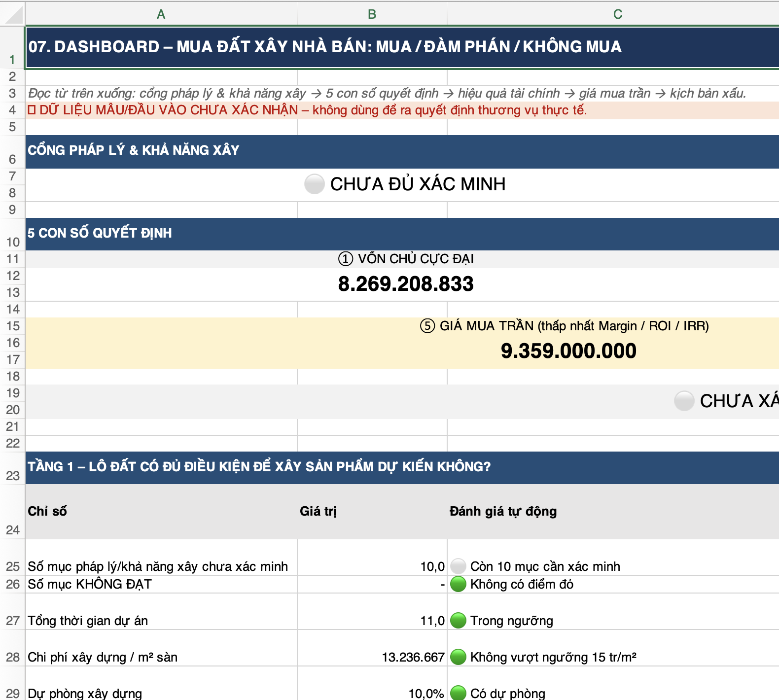The height and width of the screenshot is (700, 779).
Task: Select column B header
Action: [372, 14]
